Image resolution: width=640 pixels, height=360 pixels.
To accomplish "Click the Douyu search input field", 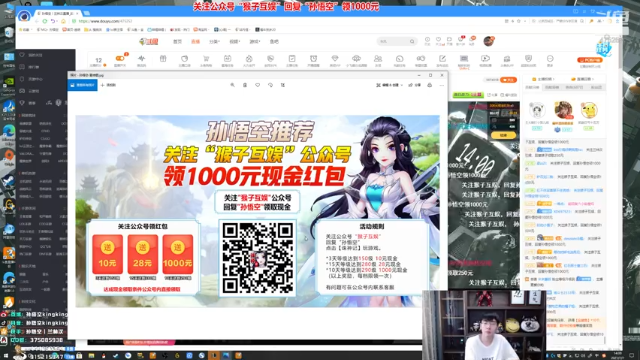I will [393, 41].
